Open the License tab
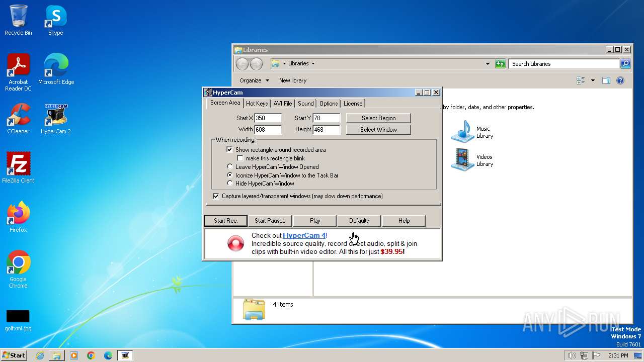 click(x=353, y=104)
